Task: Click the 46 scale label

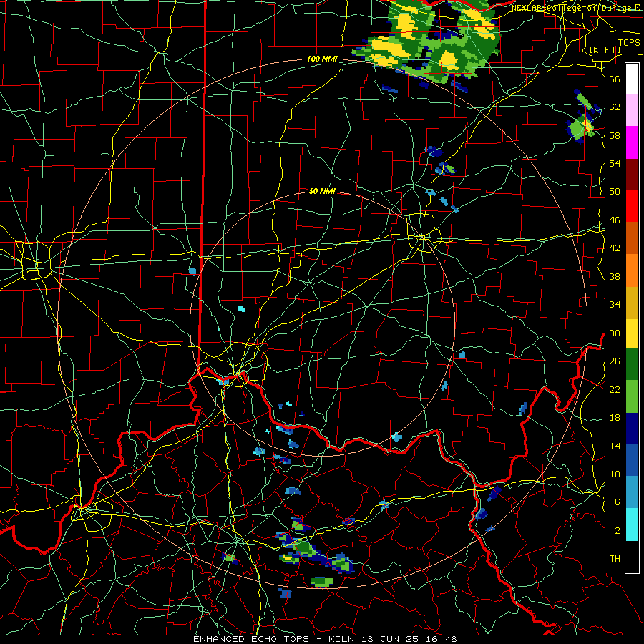Action: click(x=615, y=220)
